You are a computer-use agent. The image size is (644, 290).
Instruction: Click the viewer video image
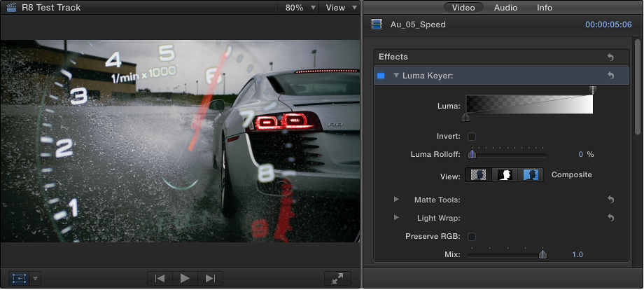[180, 141]
